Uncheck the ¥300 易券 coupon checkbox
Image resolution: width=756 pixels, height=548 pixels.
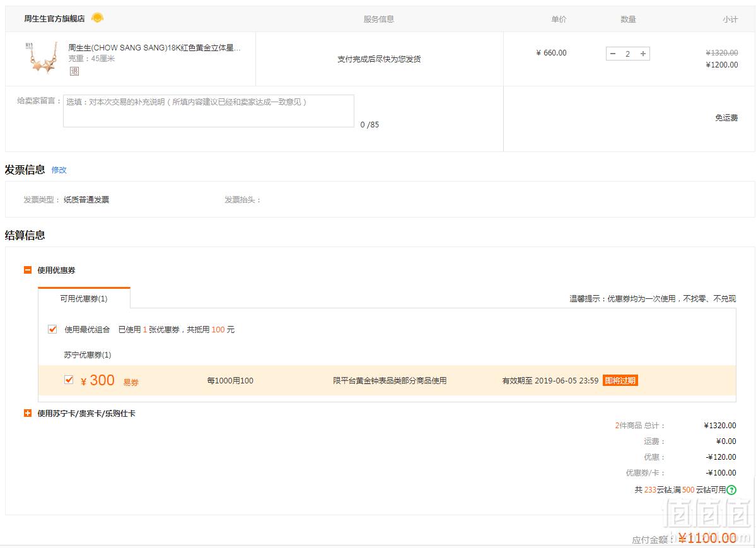click(69, 380)
